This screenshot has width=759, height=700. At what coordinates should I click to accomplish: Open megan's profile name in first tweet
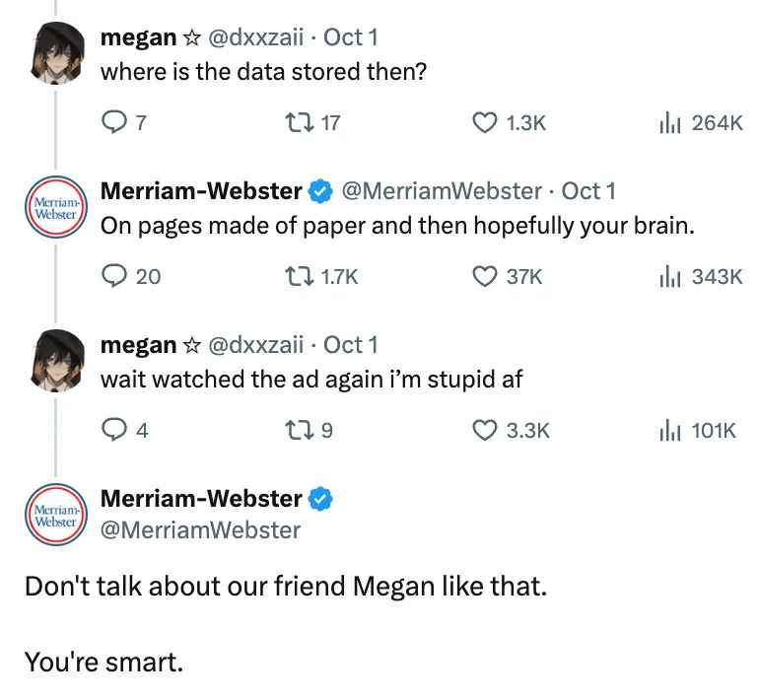pos(138,37)
